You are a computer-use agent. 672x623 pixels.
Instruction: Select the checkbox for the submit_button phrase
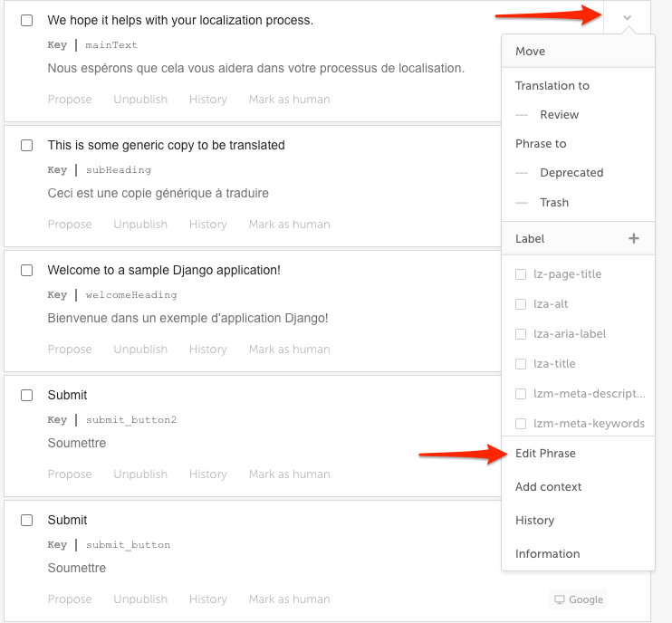point(26,520)
